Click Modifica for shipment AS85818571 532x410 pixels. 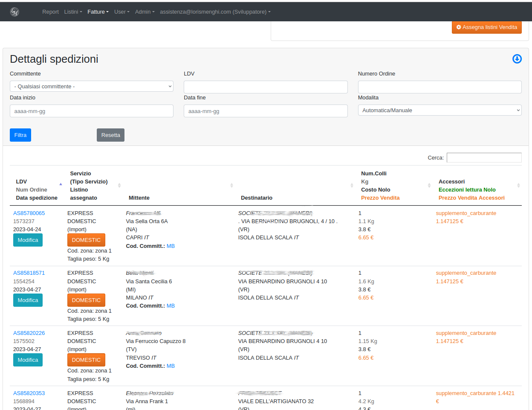pos(28,300)
